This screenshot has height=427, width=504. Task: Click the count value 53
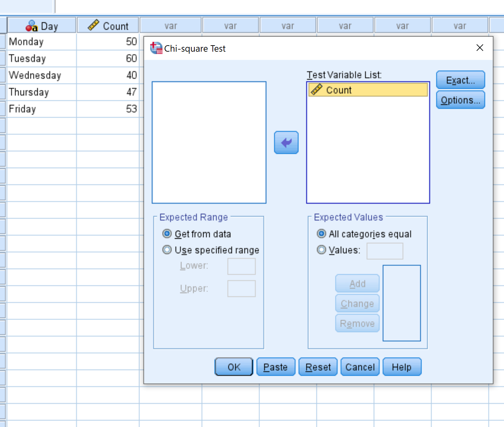[108, 109]
